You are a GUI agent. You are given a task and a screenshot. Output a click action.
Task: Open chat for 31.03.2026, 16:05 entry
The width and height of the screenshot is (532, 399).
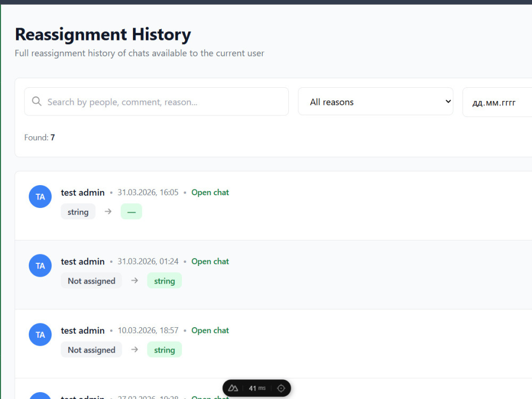pyautogui.click(x=210, y=193)
